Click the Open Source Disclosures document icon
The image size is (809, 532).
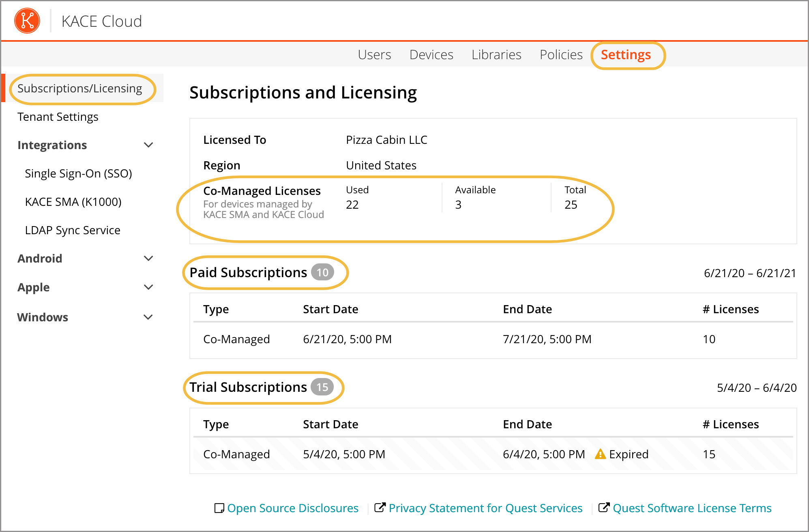(x=219, y=508)
